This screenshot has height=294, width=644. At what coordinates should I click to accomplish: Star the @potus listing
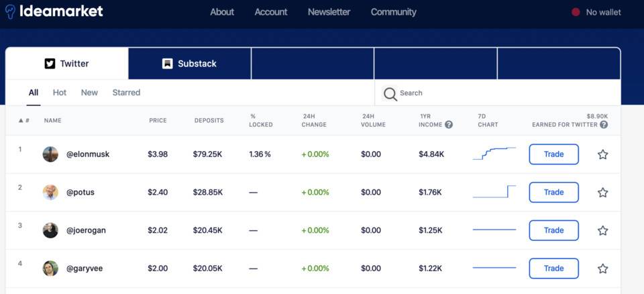click(602, 193)
